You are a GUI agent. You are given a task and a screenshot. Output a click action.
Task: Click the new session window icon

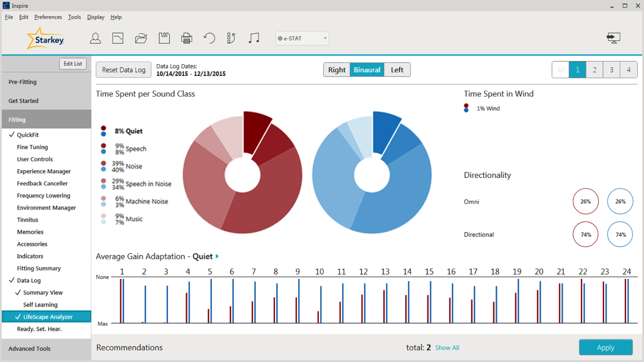click(x=118, y=38)
